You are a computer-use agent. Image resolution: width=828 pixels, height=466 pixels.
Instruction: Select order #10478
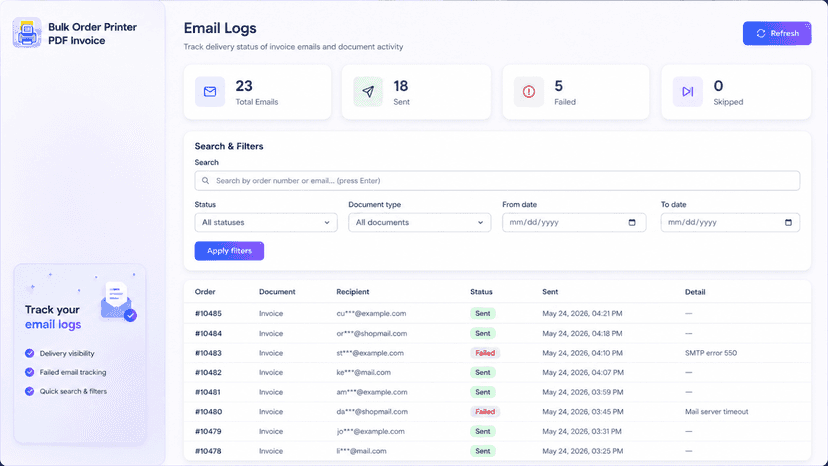tap(208, 451)
